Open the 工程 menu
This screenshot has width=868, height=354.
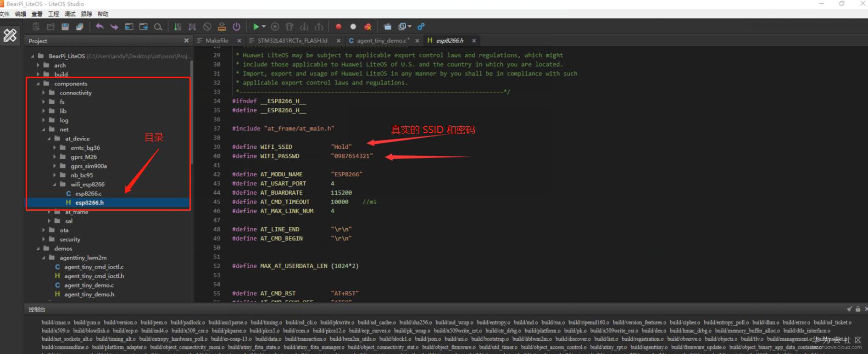tap(53, 14)
